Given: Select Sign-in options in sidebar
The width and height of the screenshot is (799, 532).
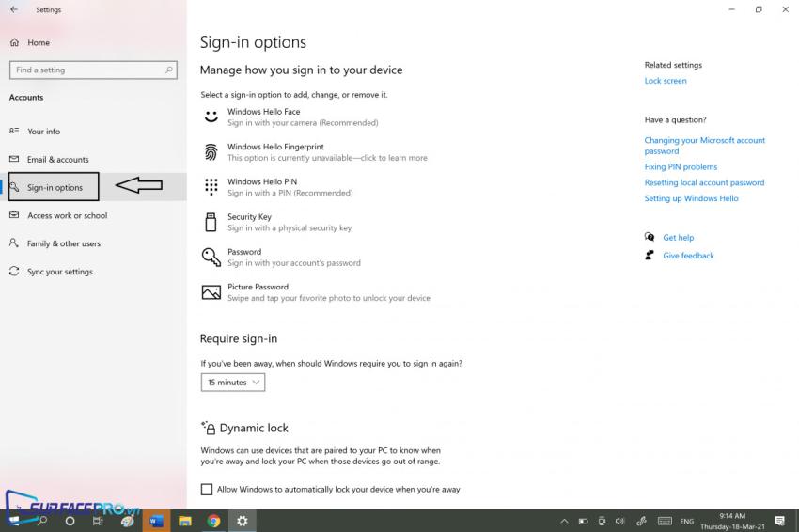Looking at the screenshot, I should click(93, 187).
